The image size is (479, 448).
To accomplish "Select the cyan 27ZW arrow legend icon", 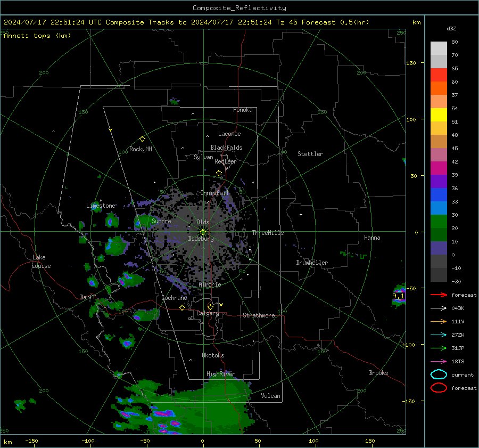I will [439, 335].
